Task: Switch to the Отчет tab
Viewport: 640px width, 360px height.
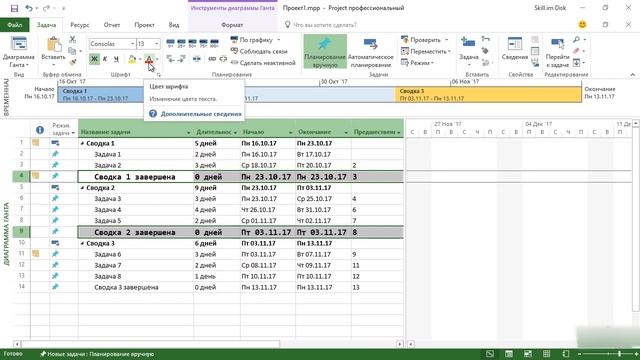Action: coord(112,25)
